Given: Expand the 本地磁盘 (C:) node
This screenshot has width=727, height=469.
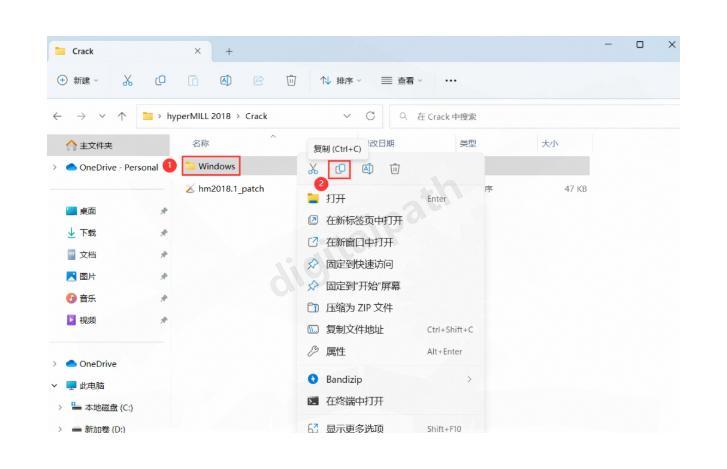Looking at the screenshot, I should [60, 407].
